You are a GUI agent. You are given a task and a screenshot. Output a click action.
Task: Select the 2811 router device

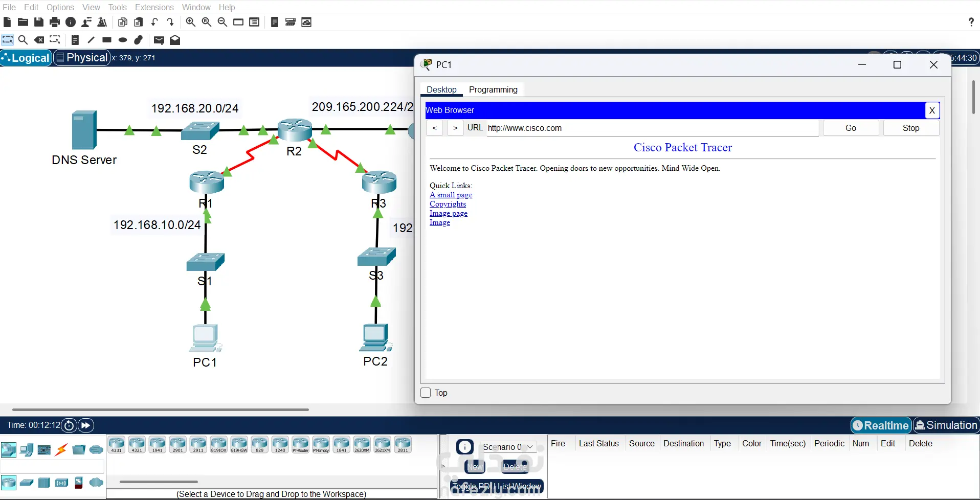point(403,444)
